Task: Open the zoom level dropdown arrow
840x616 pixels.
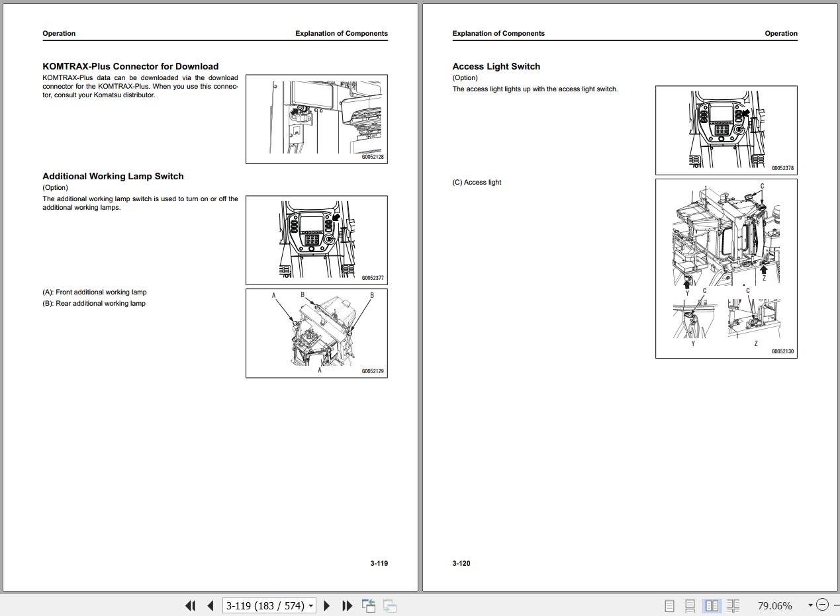Action: click(x=810, y=605)
